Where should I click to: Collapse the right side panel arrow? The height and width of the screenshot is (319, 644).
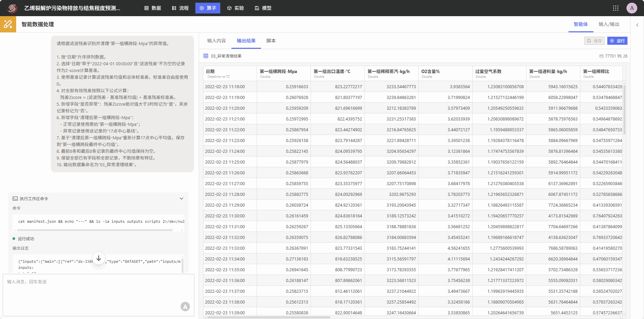click(637, 25)
